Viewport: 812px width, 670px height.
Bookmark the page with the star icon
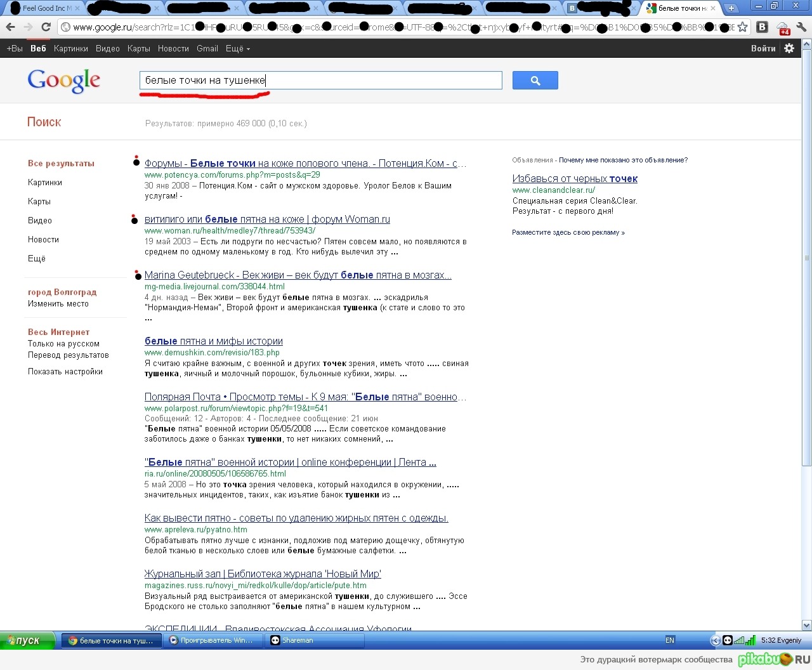tap(743, 27)
